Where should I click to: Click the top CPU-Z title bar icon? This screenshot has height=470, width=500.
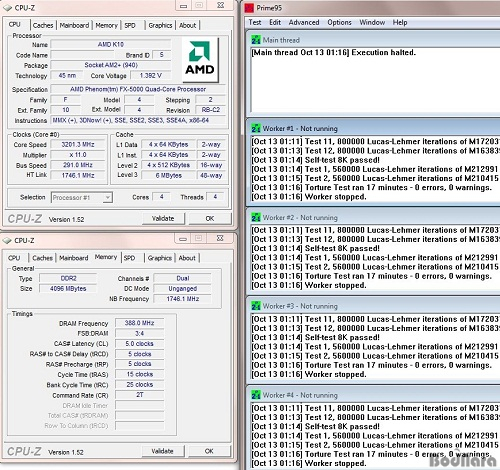pos(7,7)
